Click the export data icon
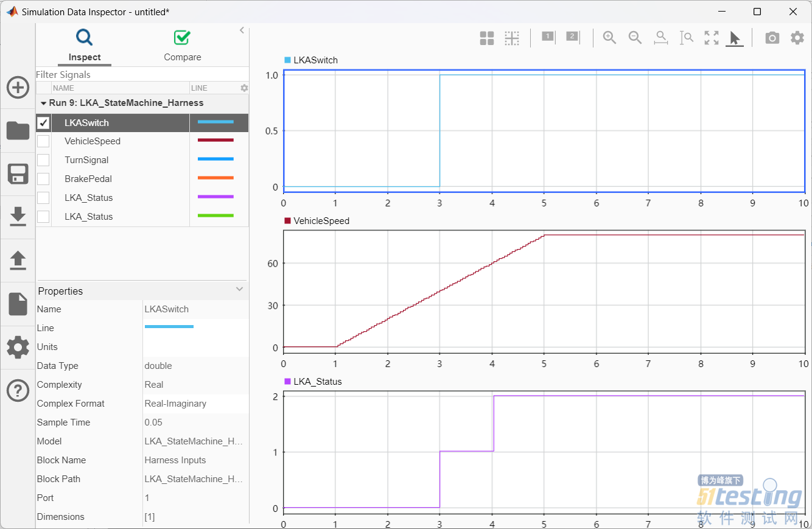The height and width of the screenshot is (529, 812). (x=18, y=260)
